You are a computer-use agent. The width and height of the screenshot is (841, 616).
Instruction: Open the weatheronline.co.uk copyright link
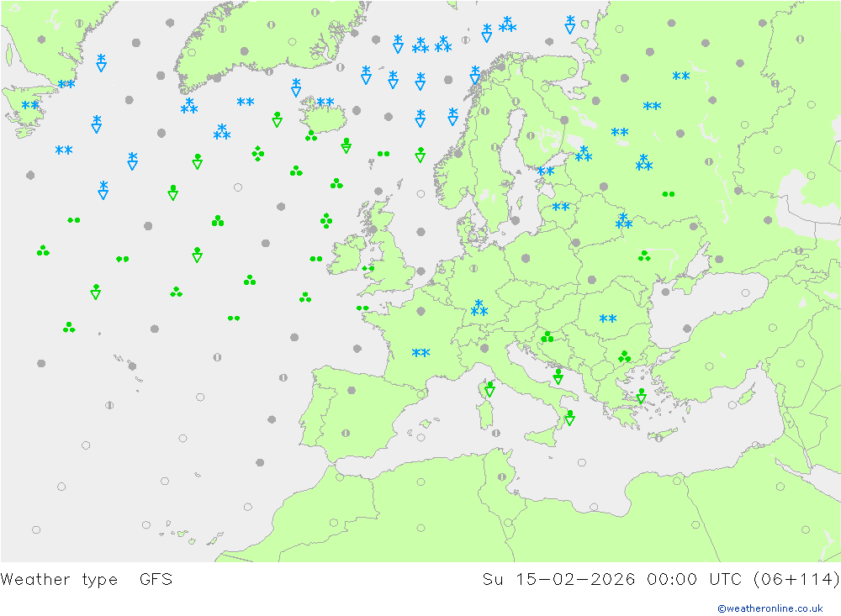coord(770,608)
